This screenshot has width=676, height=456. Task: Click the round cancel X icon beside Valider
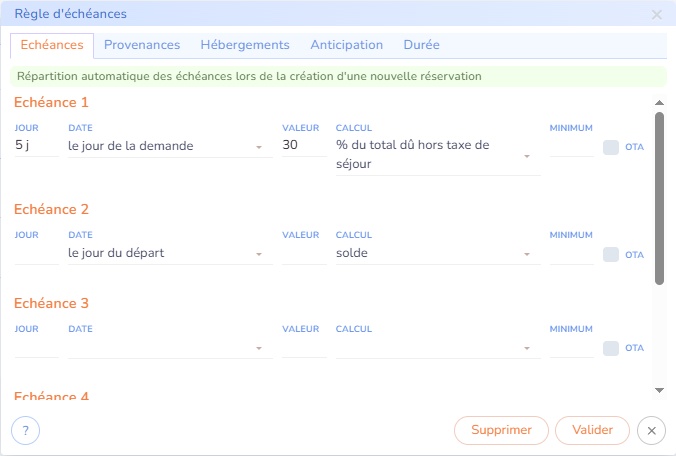click(x=651, y=430)
